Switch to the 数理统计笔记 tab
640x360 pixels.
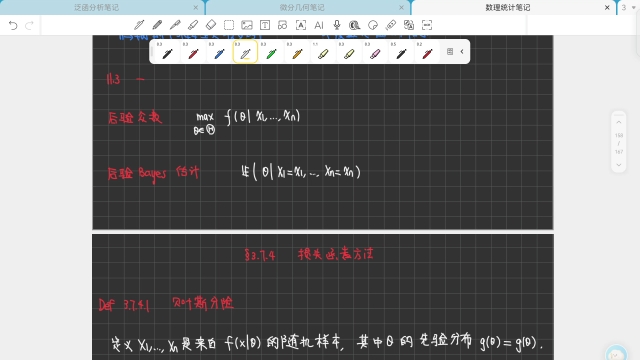508,7
